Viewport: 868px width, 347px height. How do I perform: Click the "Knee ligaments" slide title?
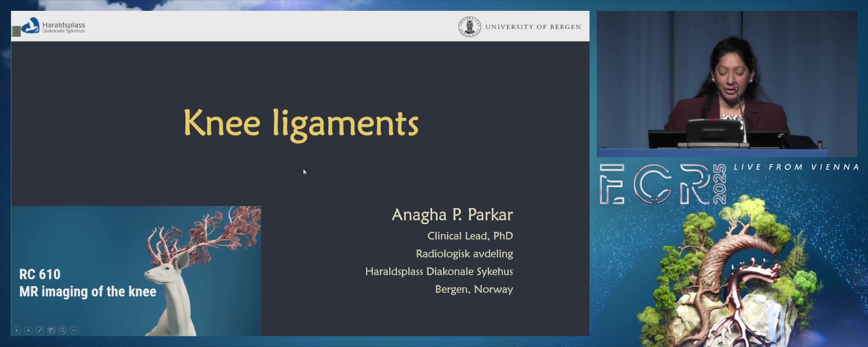coord(301,123)
